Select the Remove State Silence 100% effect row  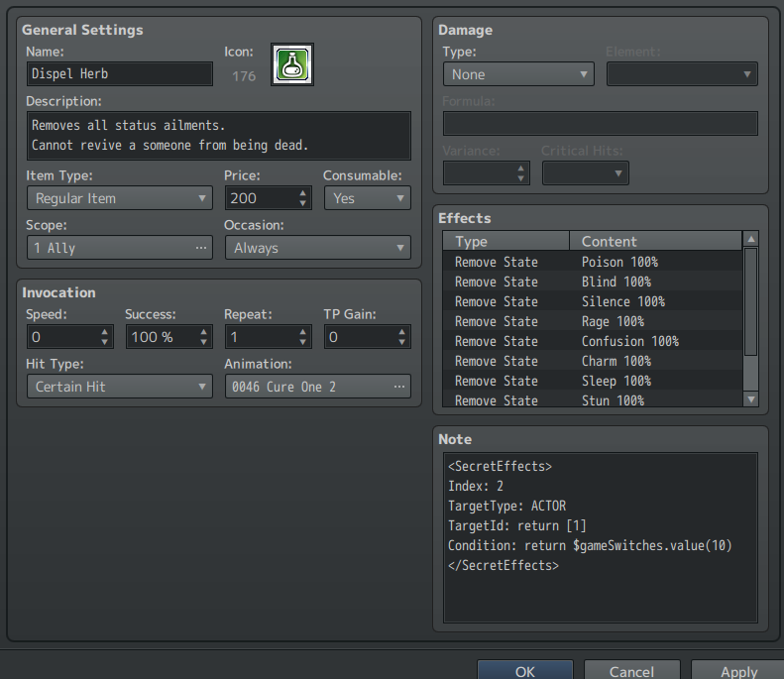pos(593,301)
